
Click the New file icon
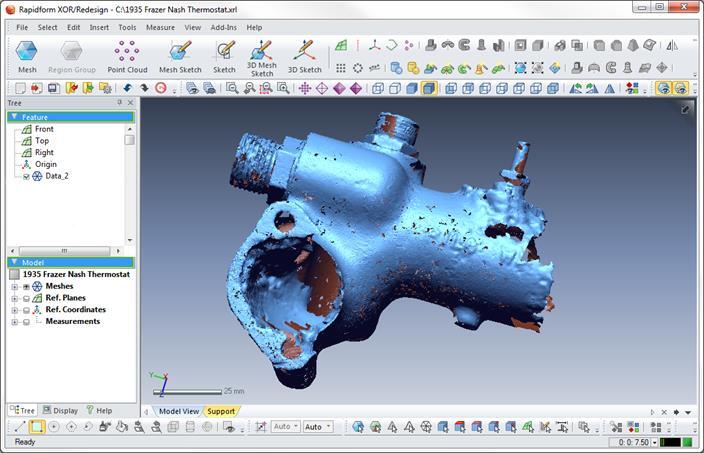click(20, 88)
